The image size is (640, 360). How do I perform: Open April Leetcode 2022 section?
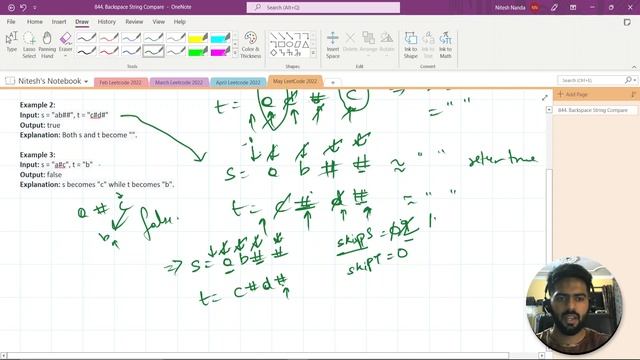coord(238,82)
